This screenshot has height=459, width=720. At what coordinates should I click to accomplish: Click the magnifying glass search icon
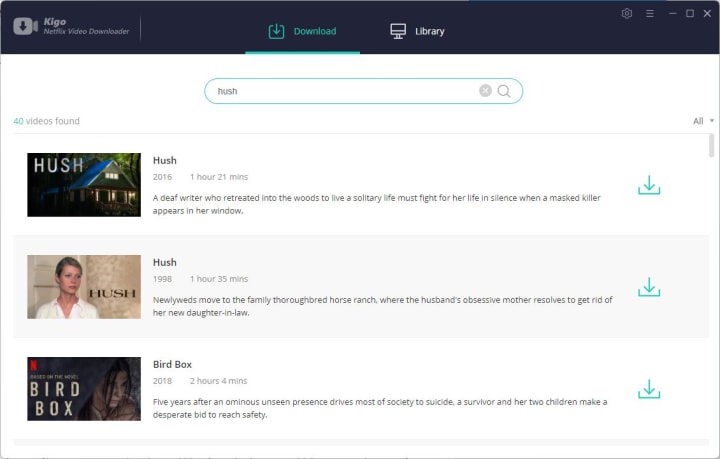(x=504, y=91)
